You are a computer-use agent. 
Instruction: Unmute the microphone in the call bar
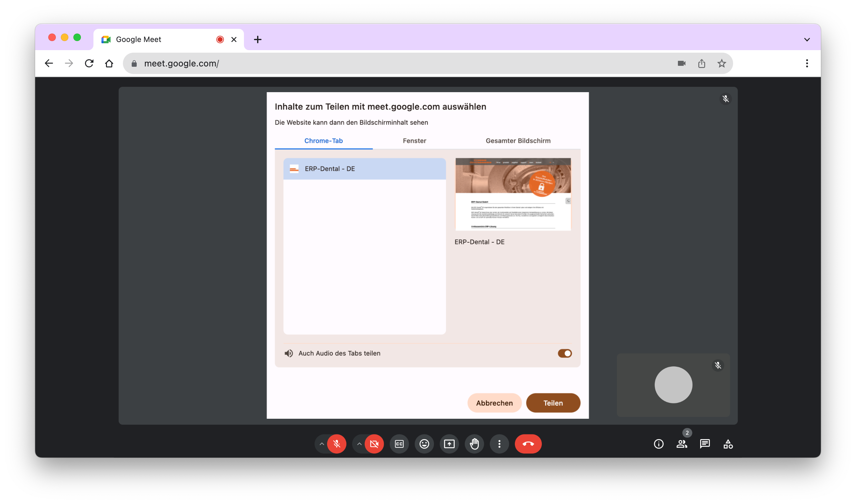tap(337, 444)
